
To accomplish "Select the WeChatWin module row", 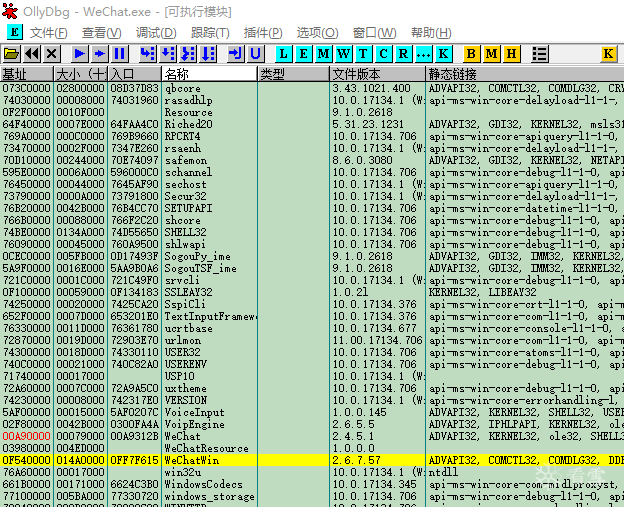I will (x=312, y=460).
